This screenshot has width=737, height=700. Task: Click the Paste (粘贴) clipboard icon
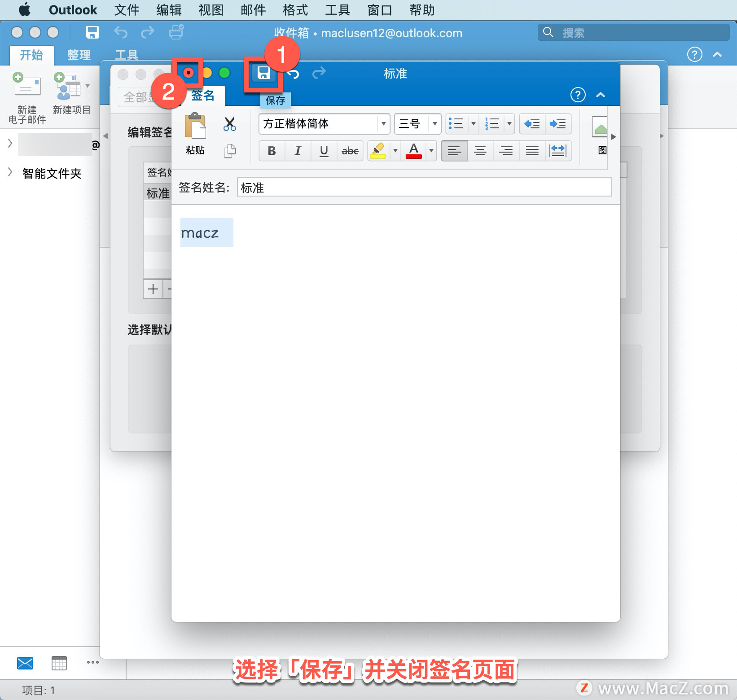pyautogui.click(x=195, y=126)
